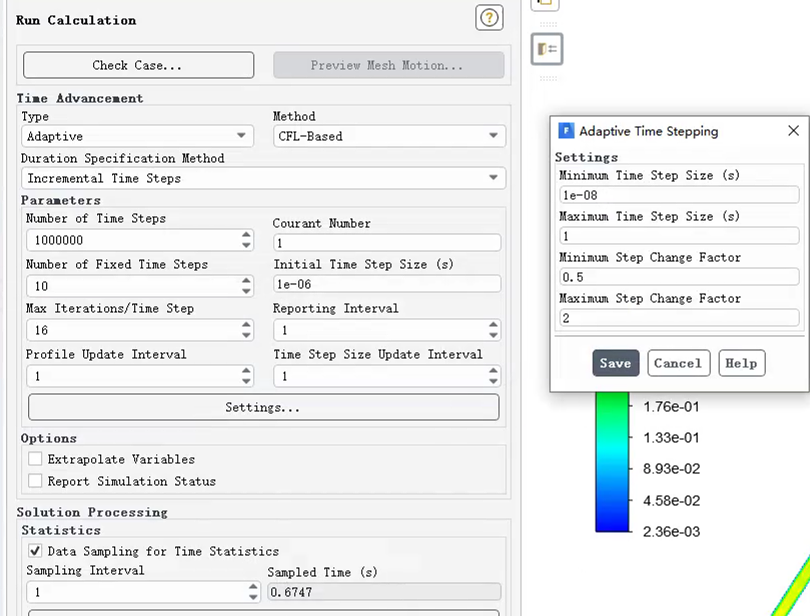This screenshot has height=616, width=810.
Task: Click the Check Case button
Action: coord(138,65)
